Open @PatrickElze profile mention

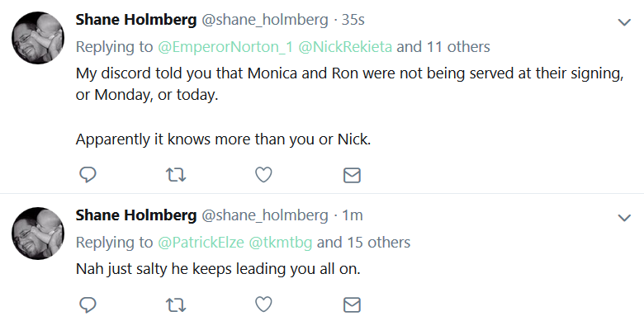click(201, 242)
